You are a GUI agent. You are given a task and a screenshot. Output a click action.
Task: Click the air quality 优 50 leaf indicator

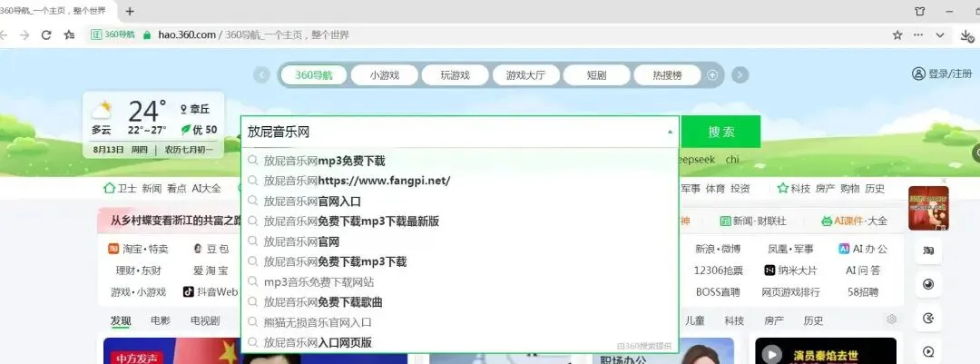(199, 130)
